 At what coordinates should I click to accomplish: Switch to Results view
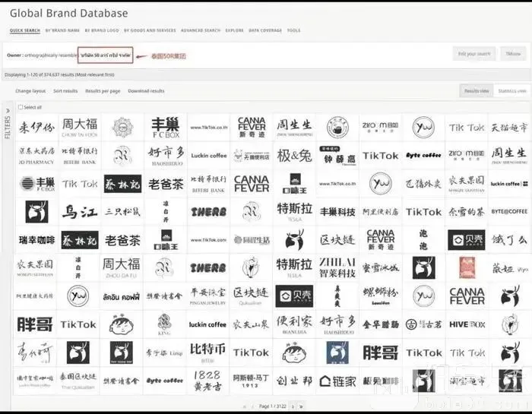tap(477, 91)
